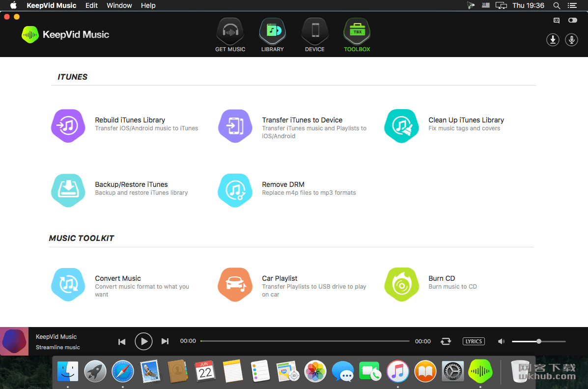Viewport: 588px width, 389px height.
Task: Play the current track
Action: (143, 341)
